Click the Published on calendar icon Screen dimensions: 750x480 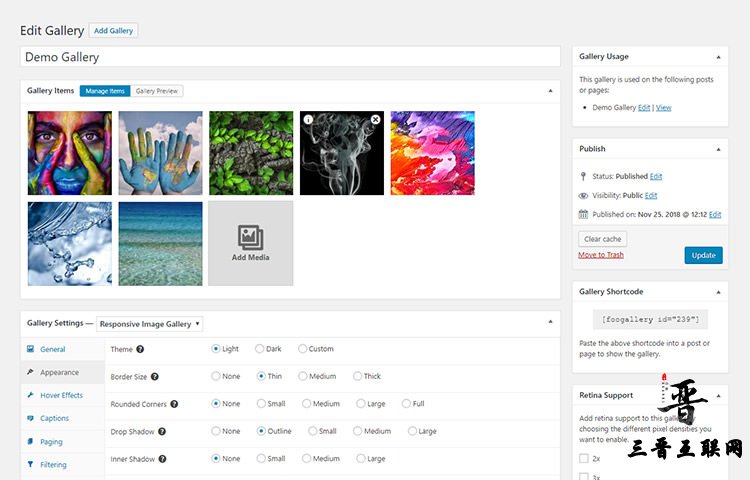pyautogui.click(x=583, y=214)
